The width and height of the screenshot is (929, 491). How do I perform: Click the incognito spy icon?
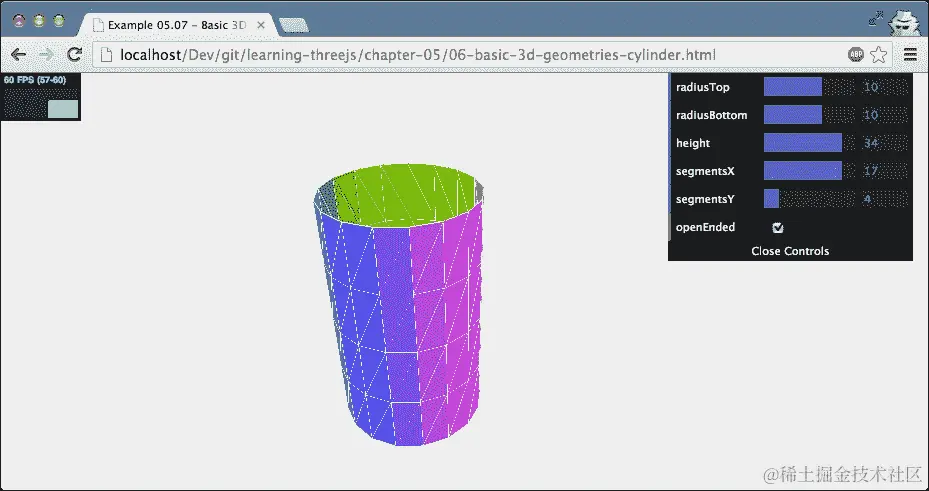[x=903, y=22]
